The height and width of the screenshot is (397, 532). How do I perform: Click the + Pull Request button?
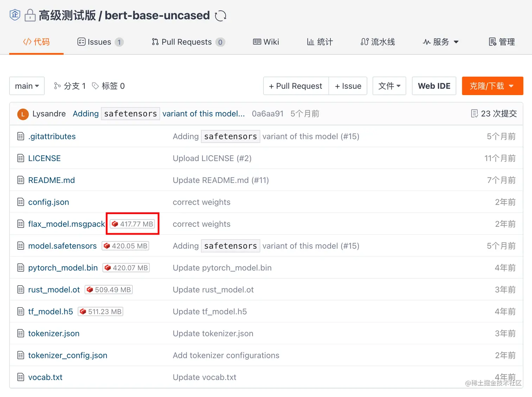[296, 86]
